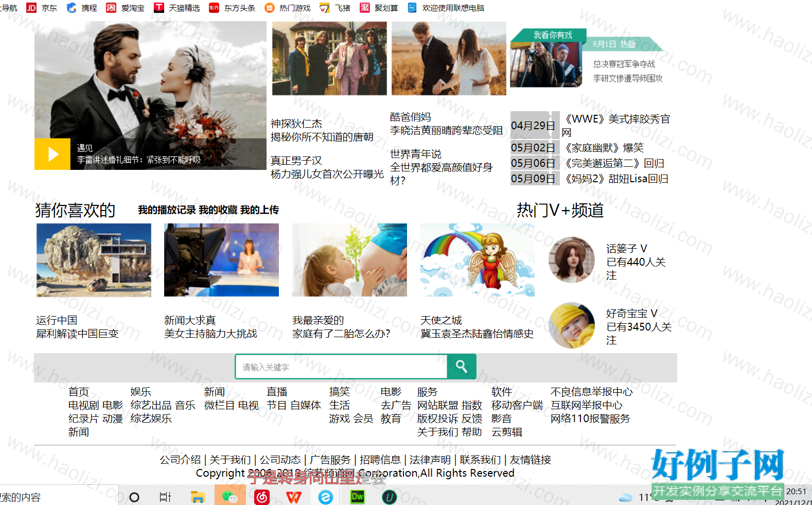Open 公司介绍 in the footer bar
This screenshot has width=812, height=505.
[180, 460]
